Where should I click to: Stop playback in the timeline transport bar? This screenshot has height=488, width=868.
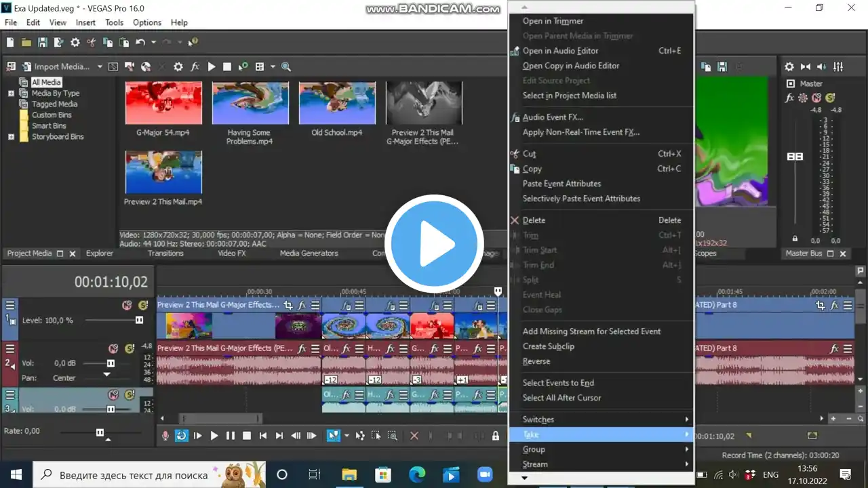(246, 436)
